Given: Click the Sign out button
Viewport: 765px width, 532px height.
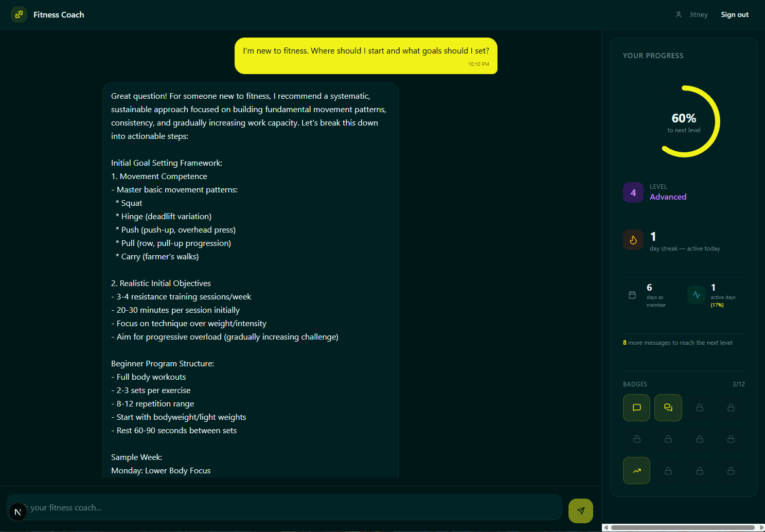Looking at the screenshot, I should (x=735, y=14).
